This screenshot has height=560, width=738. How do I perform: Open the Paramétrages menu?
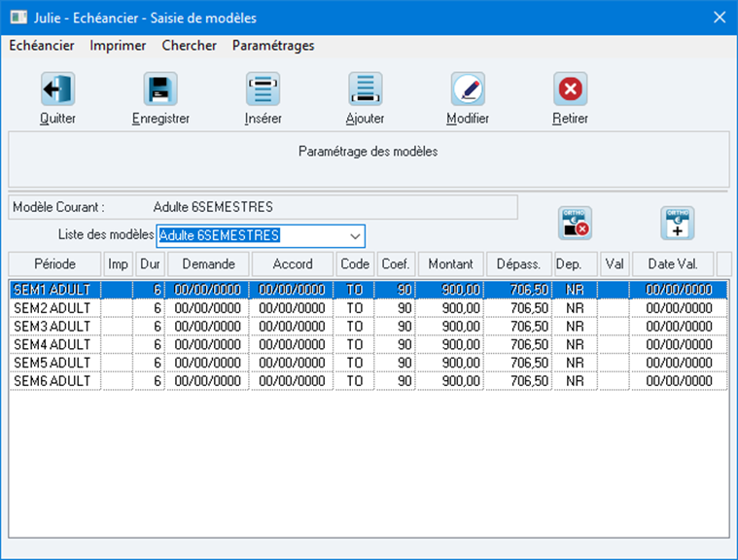click(273, 45)
